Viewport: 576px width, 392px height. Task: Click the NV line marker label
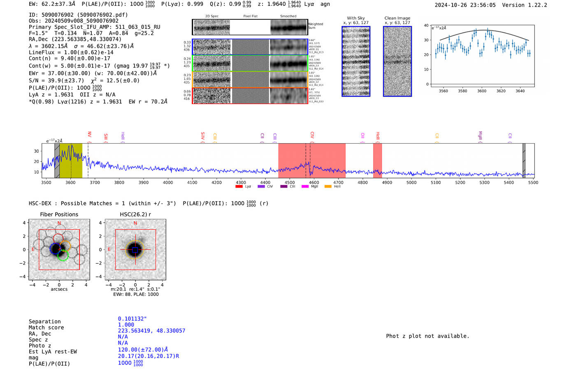point(89,135)
